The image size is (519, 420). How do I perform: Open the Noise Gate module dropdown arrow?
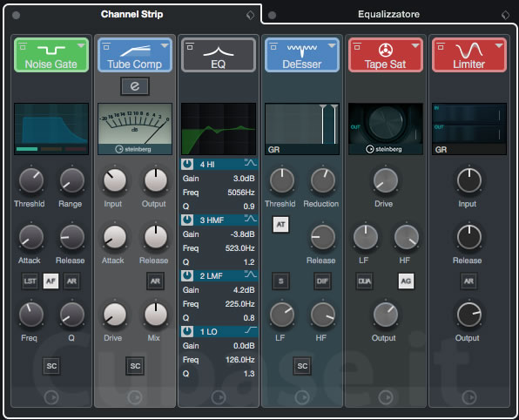tap(81, 45)
